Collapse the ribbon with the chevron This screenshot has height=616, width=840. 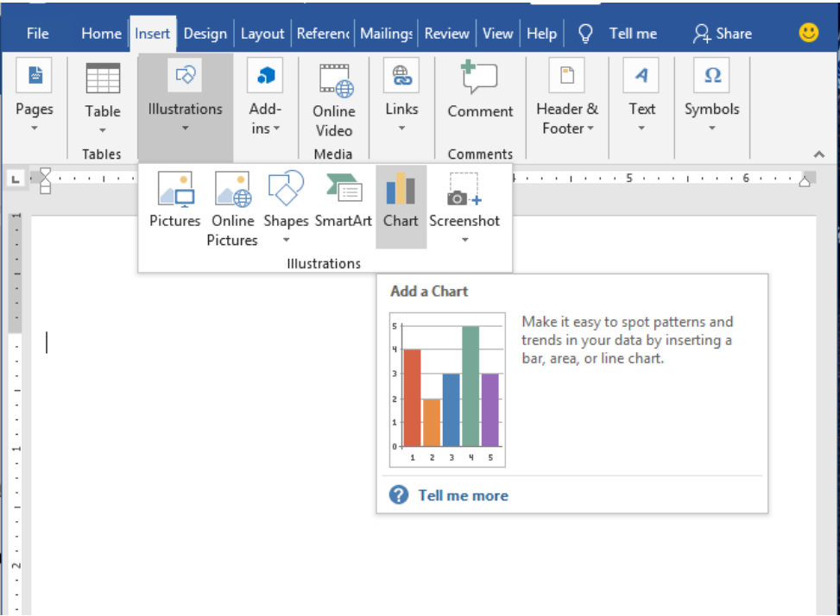click(x=818, y=154)
